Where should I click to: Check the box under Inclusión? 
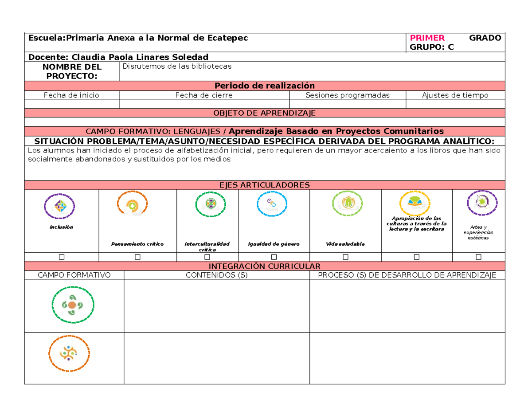62,257
